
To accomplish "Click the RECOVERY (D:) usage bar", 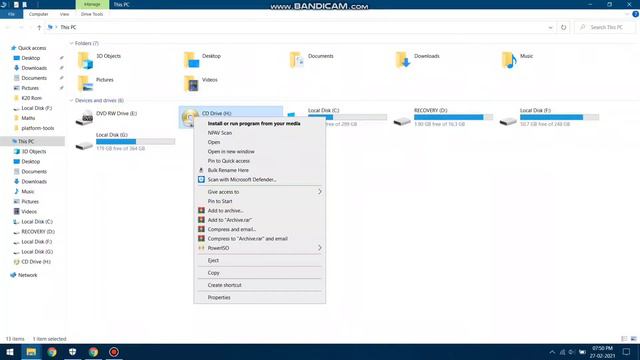I will tap(453, 117).
